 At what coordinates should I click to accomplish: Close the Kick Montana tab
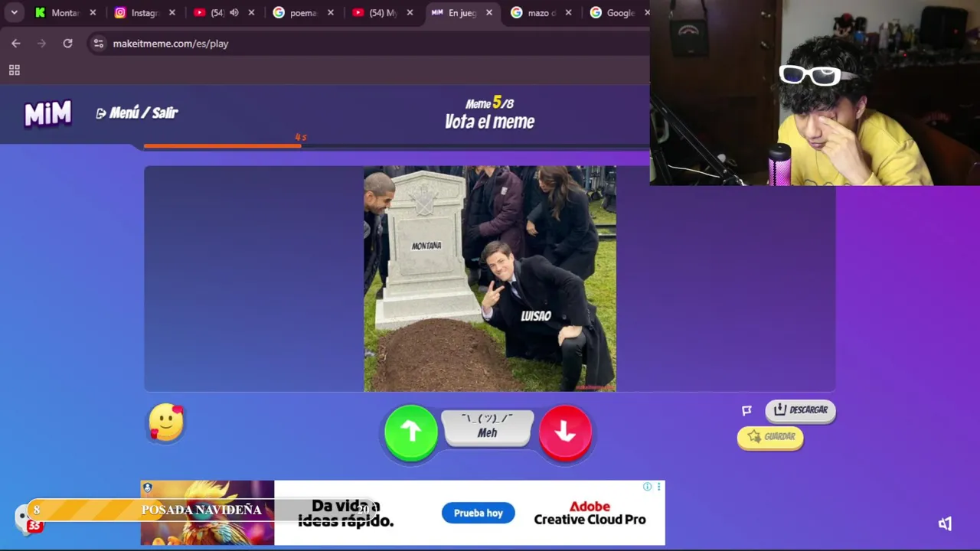tap(93, 12)
